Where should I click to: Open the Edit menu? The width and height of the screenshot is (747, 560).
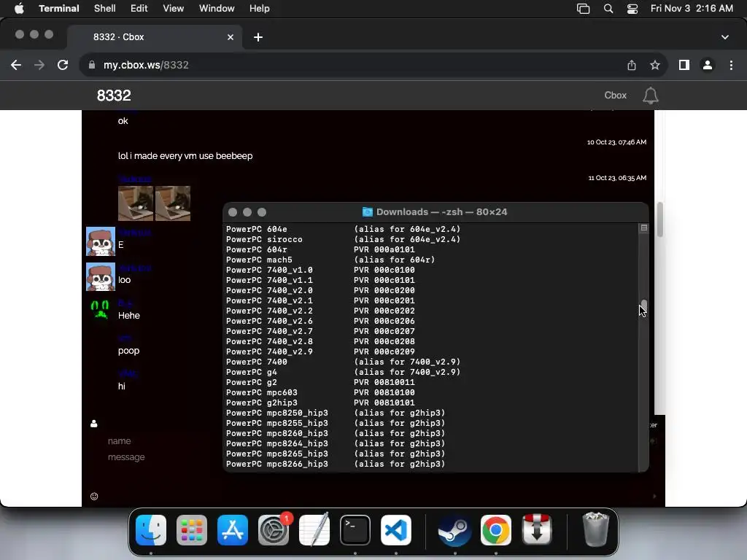(139, 9)
